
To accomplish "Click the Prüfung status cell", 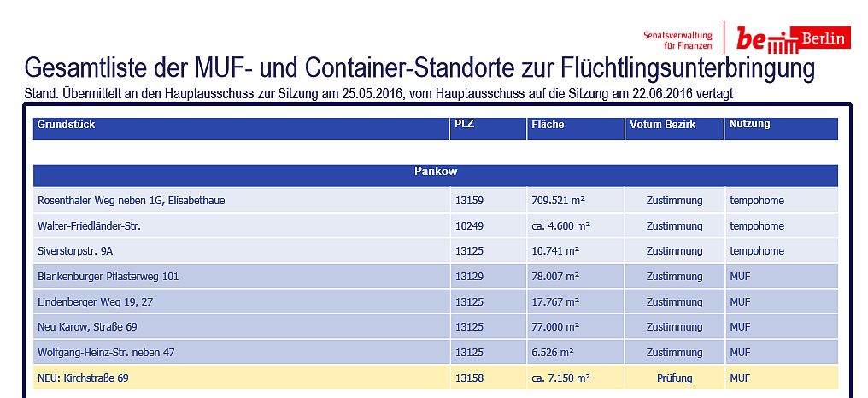I will [674, 378].
